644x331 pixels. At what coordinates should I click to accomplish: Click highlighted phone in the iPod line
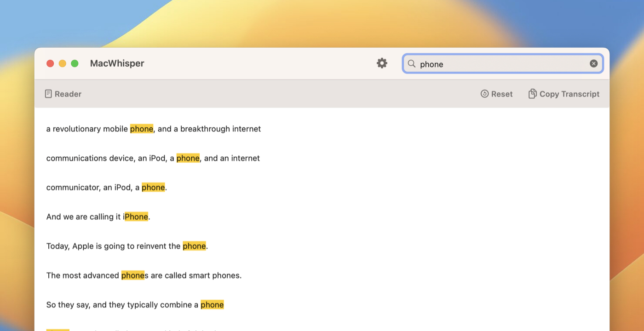pos(188,158)
